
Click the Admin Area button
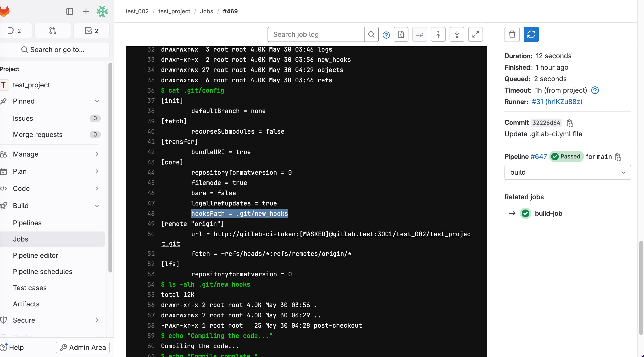(x=83, y=347)
